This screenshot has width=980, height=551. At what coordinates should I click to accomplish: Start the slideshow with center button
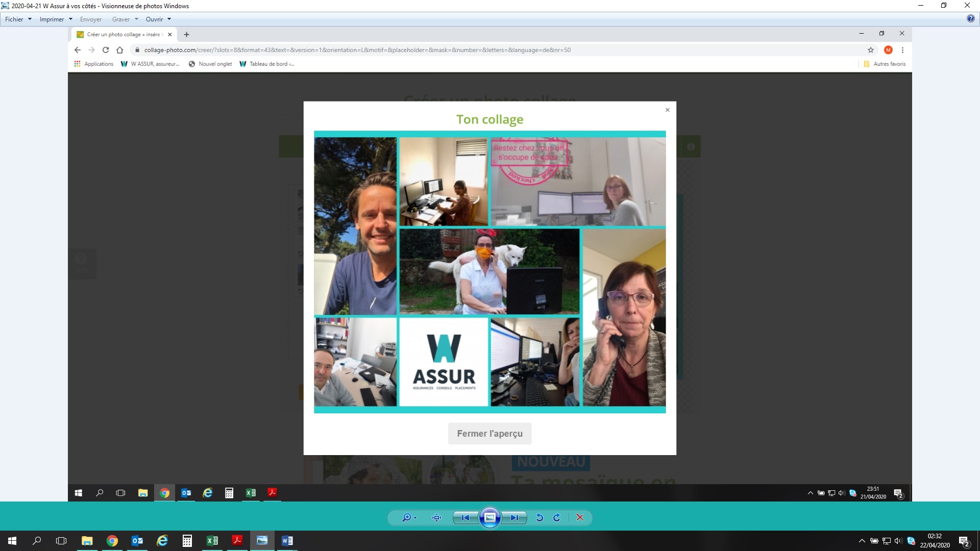pos(489,517)
